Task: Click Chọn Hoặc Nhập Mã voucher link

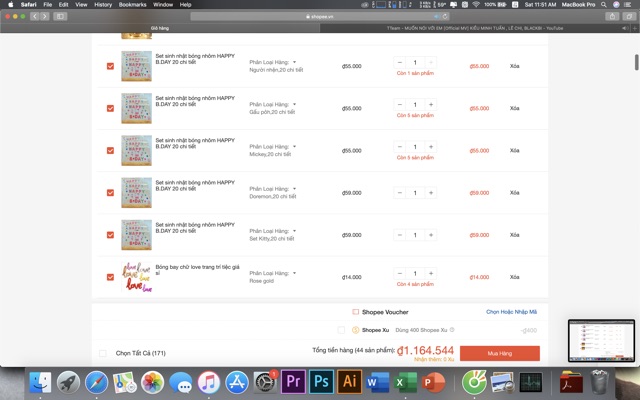Action: (511, 312)
